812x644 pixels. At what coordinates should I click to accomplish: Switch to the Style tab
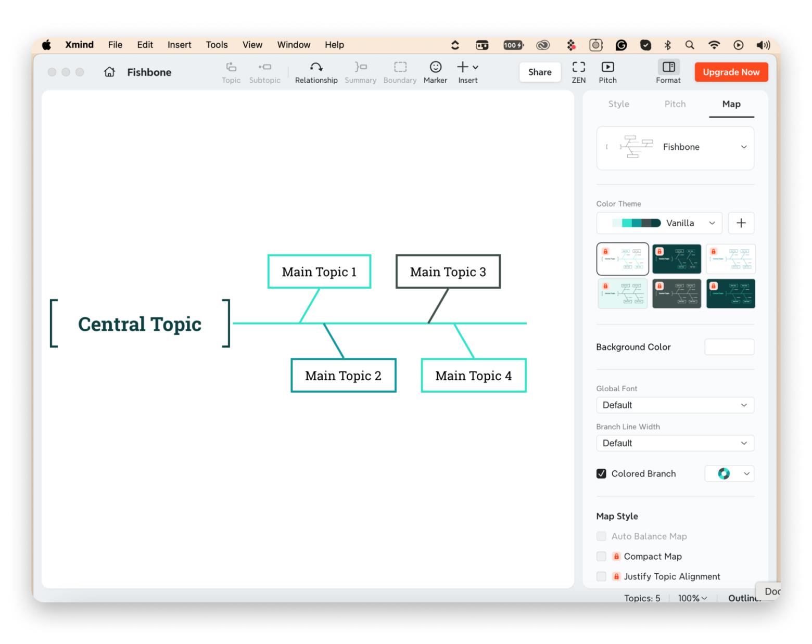pos(618,104)
